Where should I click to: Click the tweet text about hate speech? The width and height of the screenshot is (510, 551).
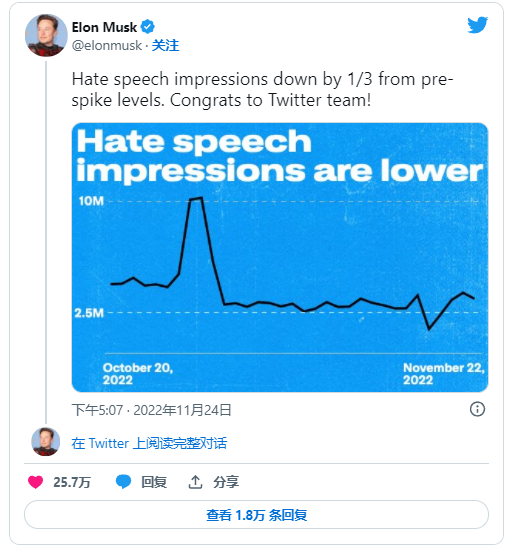[262, 89]
